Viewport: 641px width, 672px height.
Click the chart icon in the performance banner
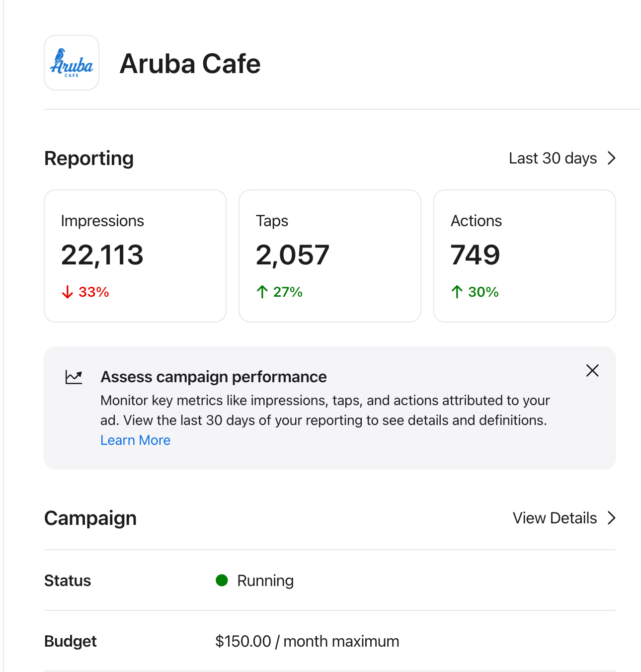(74, 377)
